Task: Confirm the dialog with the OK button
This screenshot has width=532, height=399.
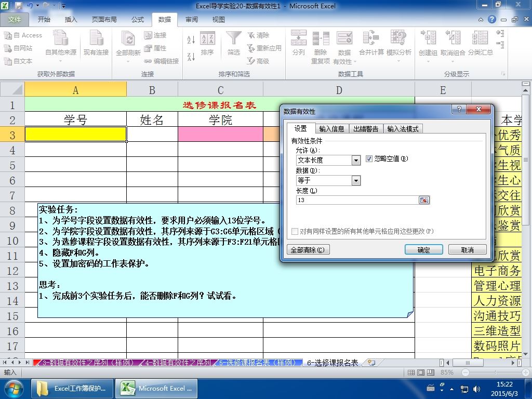Action: (424, 250)
